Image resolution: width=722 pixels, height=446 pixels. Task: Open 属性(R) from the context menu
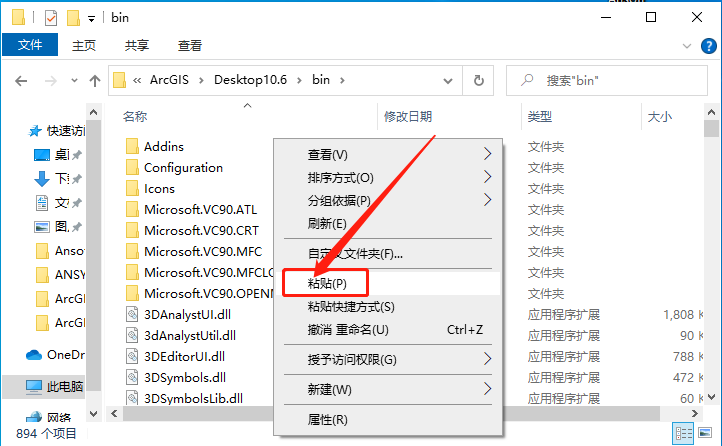[x=388, y=420]
